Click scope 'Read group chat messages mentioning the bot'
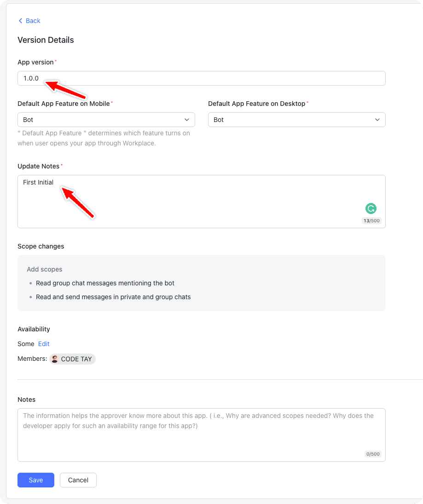Viewport: 423px width, 504px height. point(105,283)
